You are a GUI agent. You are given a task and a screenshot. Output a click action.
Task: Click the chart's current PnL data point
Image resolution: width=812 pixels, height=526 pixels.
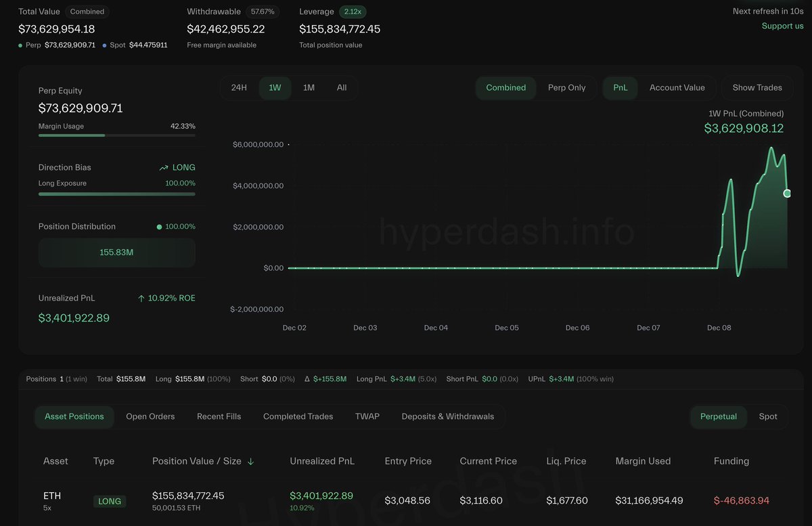click(x=787, y=194)
